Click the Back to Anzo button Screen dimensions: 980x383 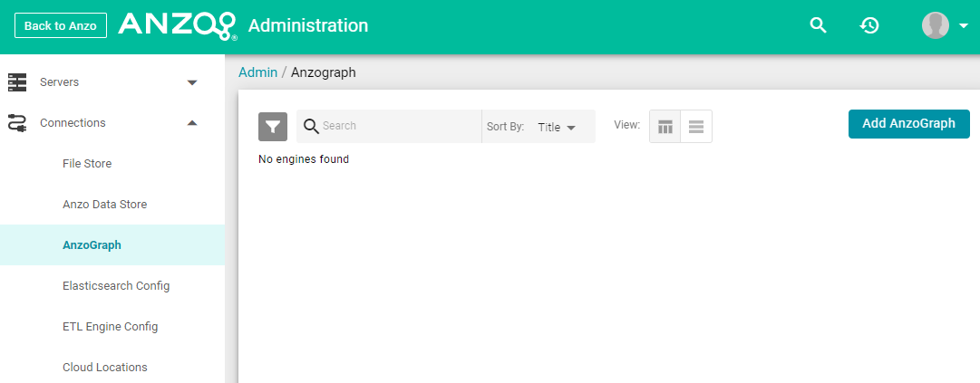[61, 25]
